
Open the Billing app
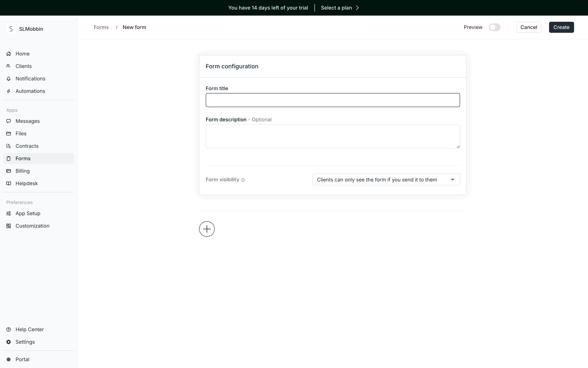coord(39,171)
